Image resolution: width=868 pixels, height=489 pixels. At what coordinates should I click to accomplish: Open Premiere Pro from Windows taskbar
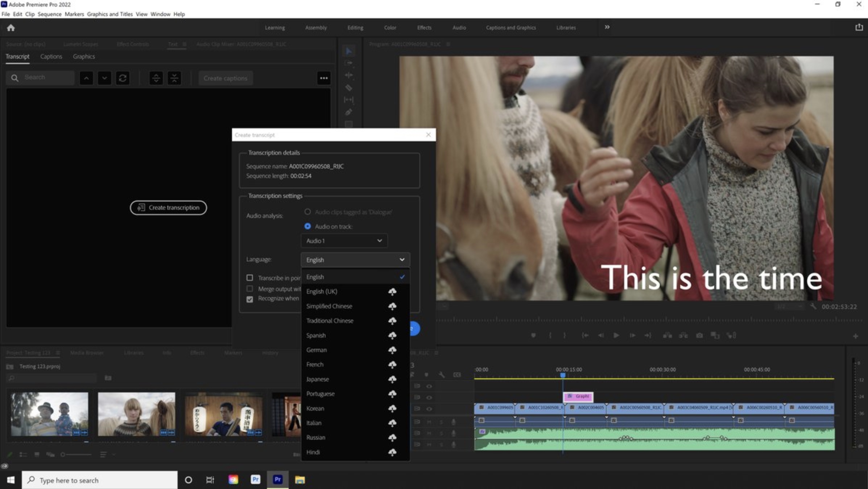click(278, 480)
